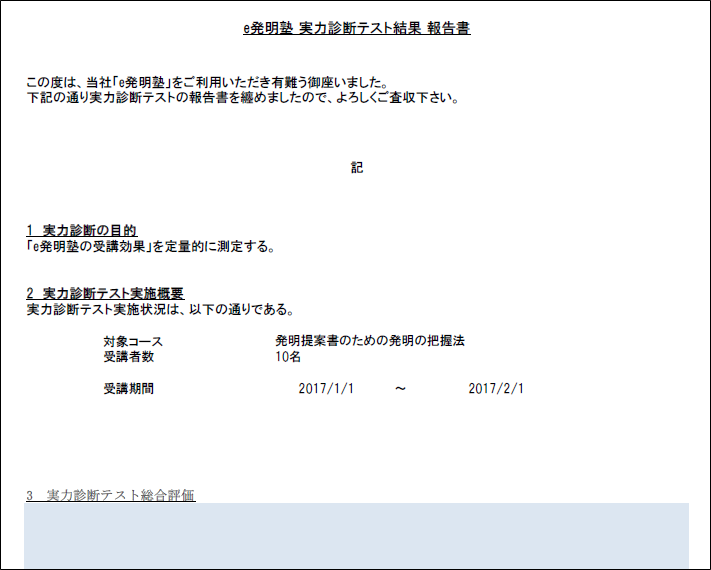711x570 pixels.
Task: Select the heading "2 実力診断テスト実施概要"
Action: [x=105, y=293]
